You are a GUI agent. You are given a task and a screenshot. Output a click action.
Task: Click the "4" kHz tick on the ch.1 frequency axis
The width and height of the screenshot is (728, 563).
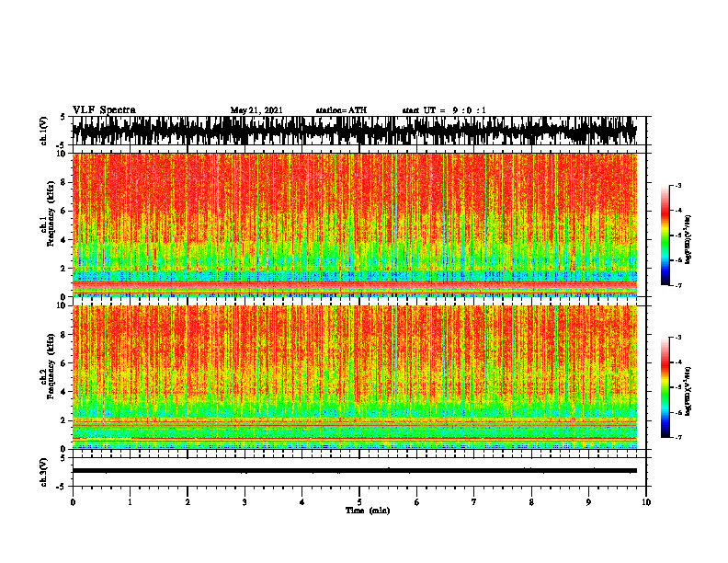click(x=63, y=240)
